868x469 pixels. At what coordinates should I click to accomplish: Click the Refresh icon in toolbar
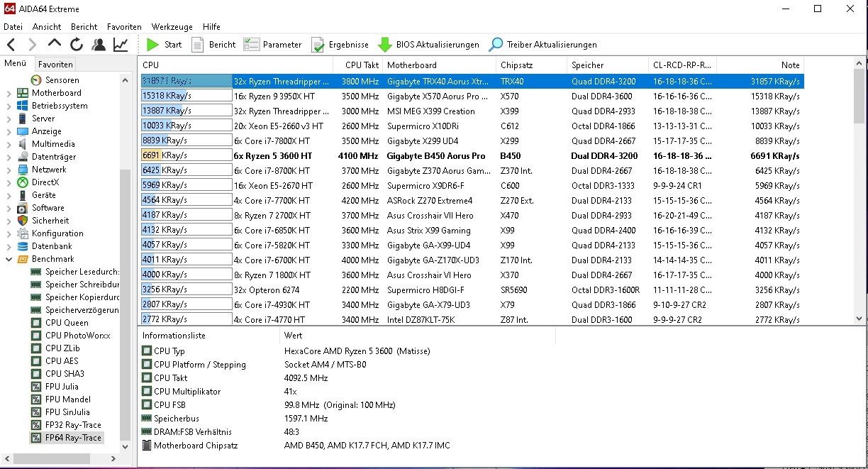77,45
